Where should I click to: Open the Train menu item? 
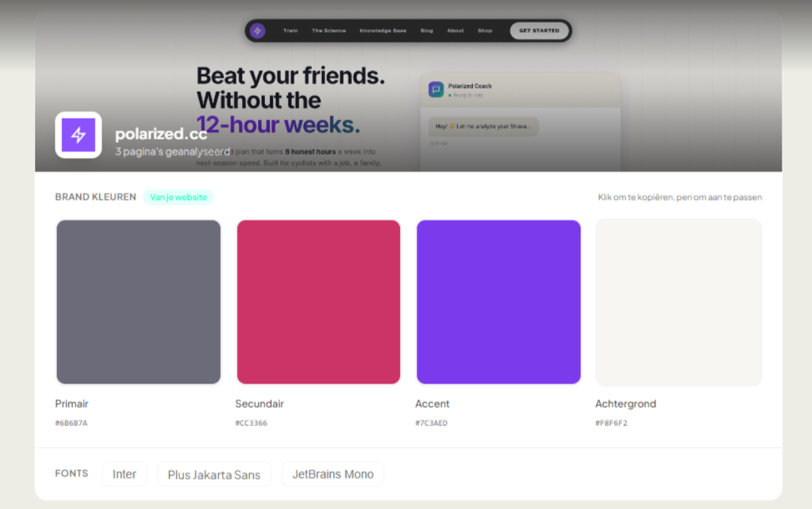coord(290,31)
